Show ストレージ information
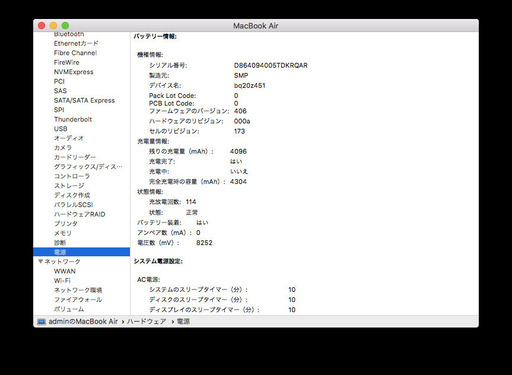This screenshot has height=375, width=512. 69,186
